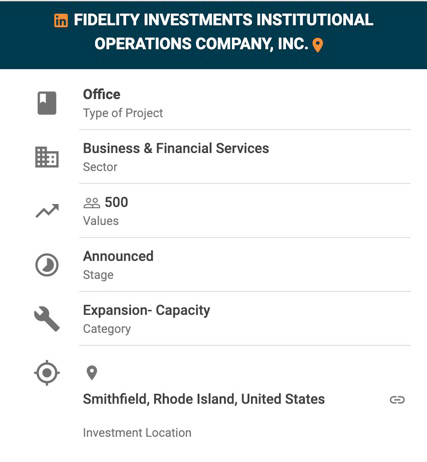
Task: Click the people icon beside 500
Action: coord(92,203)
